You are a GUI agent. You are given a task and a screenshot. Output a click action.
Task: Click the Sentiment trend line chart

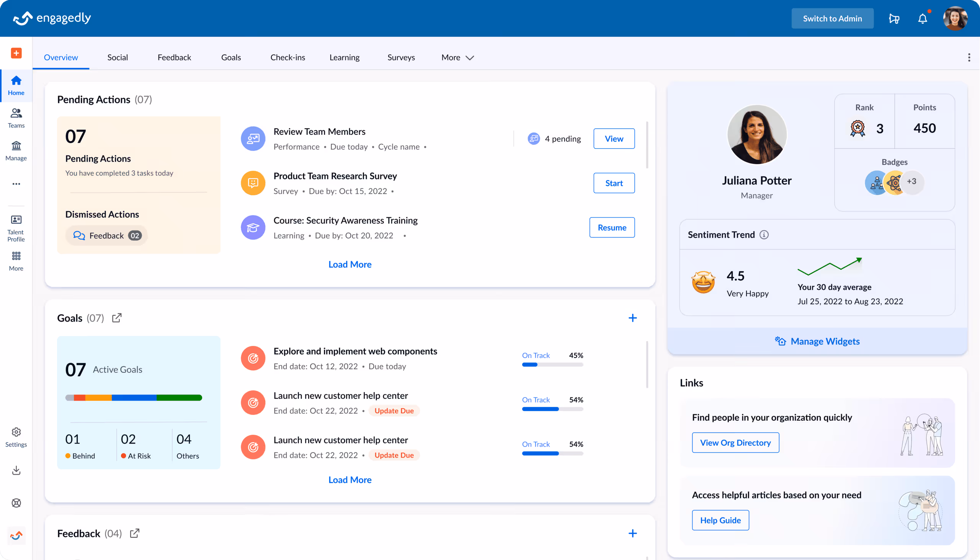(830, 266)
